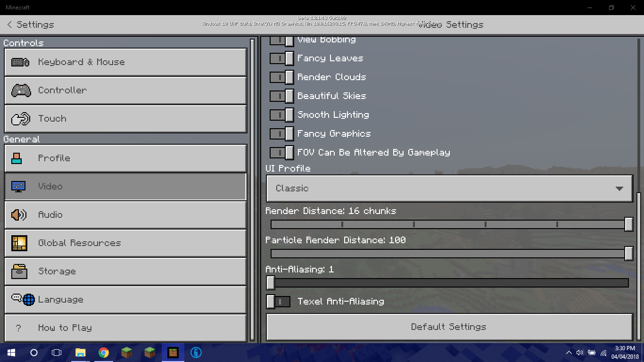Image resolution: width=644 pixels, height=362 pixels.
Task: Select the Controller gamepad icon
Action: click(21, 90)
